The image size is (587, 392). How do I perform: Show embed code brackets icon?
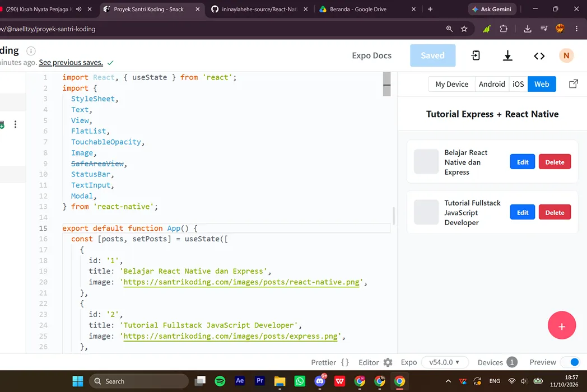539,56
